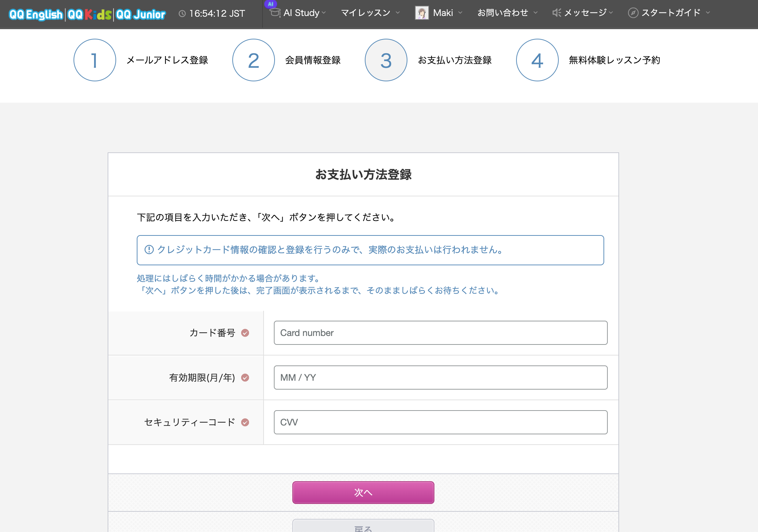Viewport: 758px width, 532px height.
Task: Click into the MM / YY expiry field
Action: [x=440, y=378]
